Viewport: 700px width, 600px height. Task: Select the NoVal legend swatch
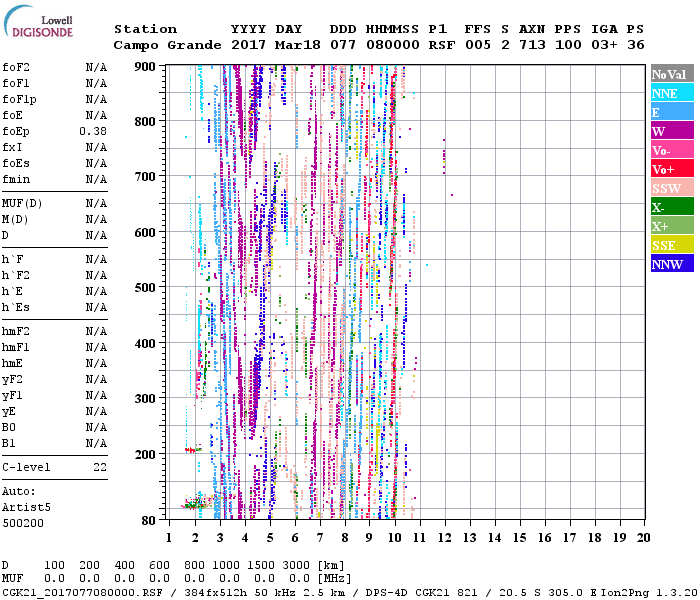click(x=671, y=74)
